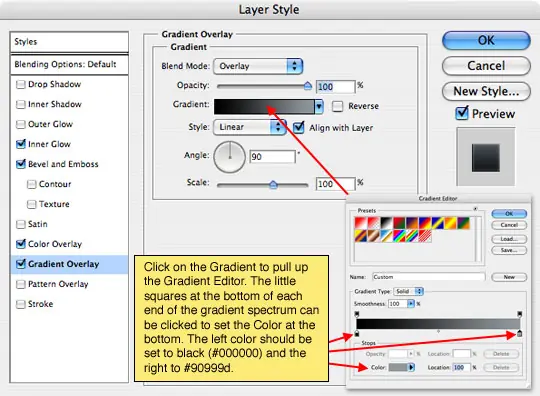
Task: Select the left black color stop
Action: 357,333
